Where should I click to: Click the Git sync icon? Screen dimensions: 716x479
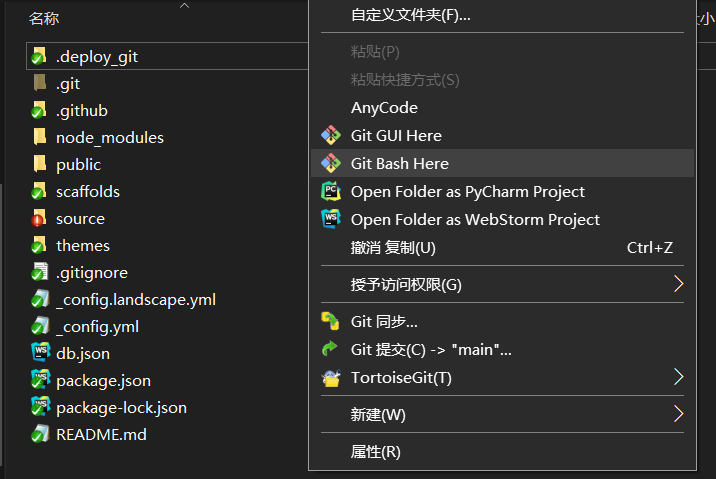(331, 321)
